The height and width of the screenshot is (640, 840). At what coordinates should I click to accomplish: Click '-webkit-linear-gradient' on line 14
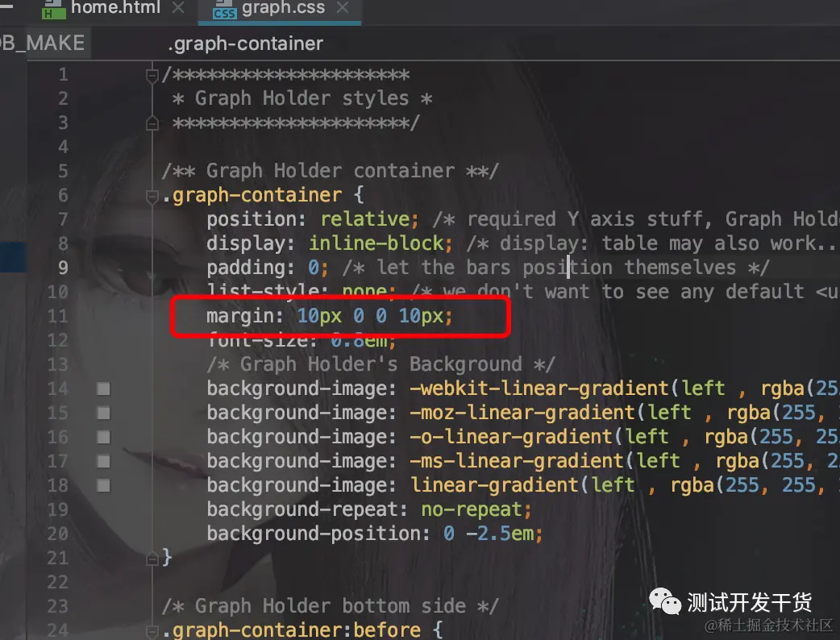point(540,389)
